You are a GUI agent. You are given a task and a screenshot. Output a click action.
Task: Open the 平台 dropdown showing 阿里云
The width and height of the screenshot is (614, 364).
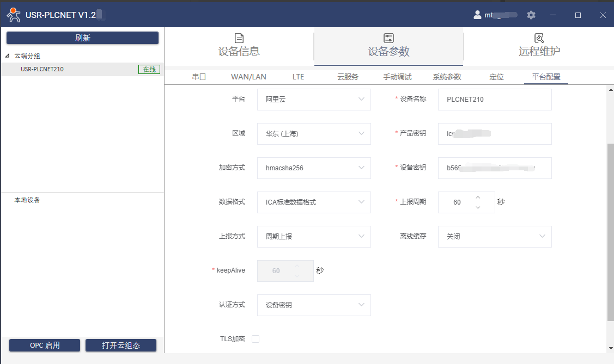tap(314, 100)
